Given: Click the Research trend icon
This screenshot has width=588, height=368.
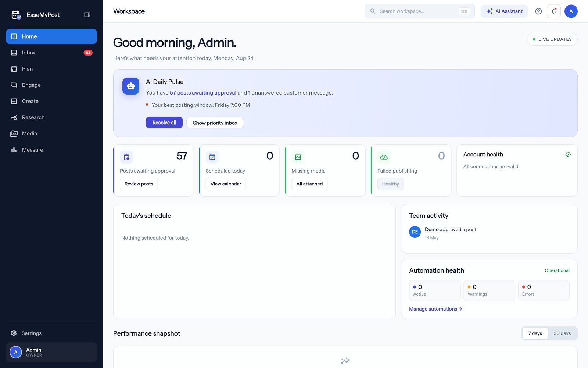Looking at the screenshot, I should (x=14, y=117).
